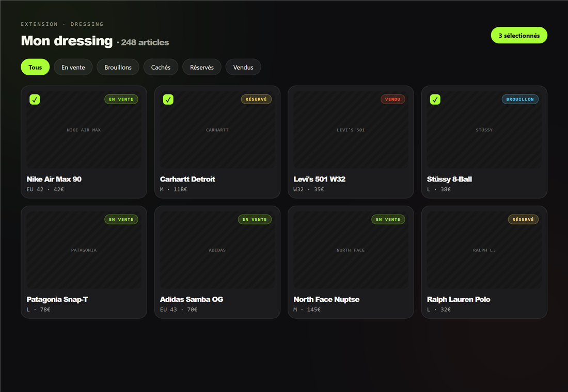The height and width of the screenshot is (392, 568).
Task: Click the Carhartt Detroit title
Action: pos(187,179)
